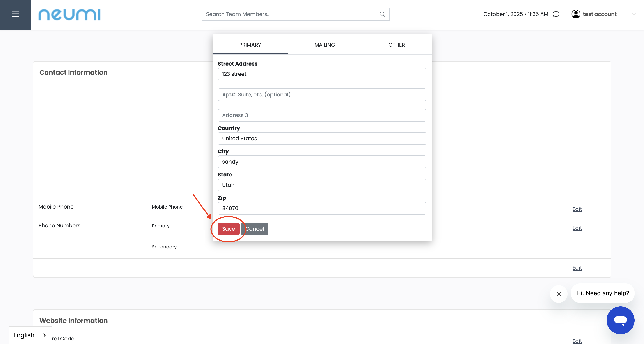Open the State field showing Utah
644x344 pixels.
coord(322,185)
